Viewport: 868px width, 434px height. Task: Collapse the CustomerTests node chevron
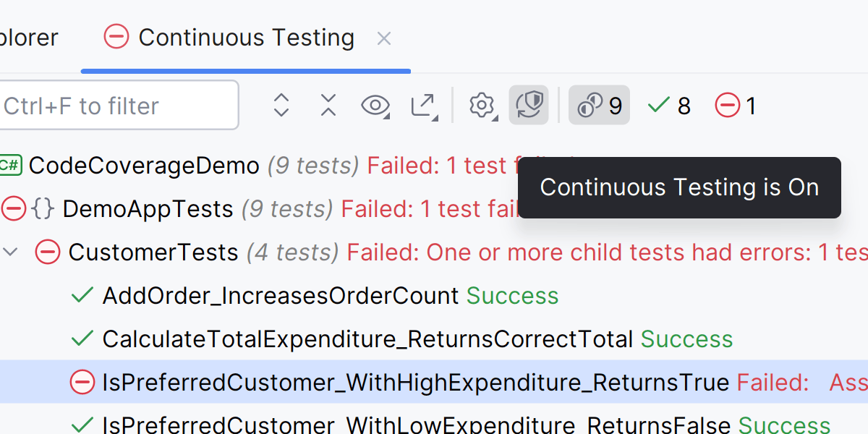11,252
